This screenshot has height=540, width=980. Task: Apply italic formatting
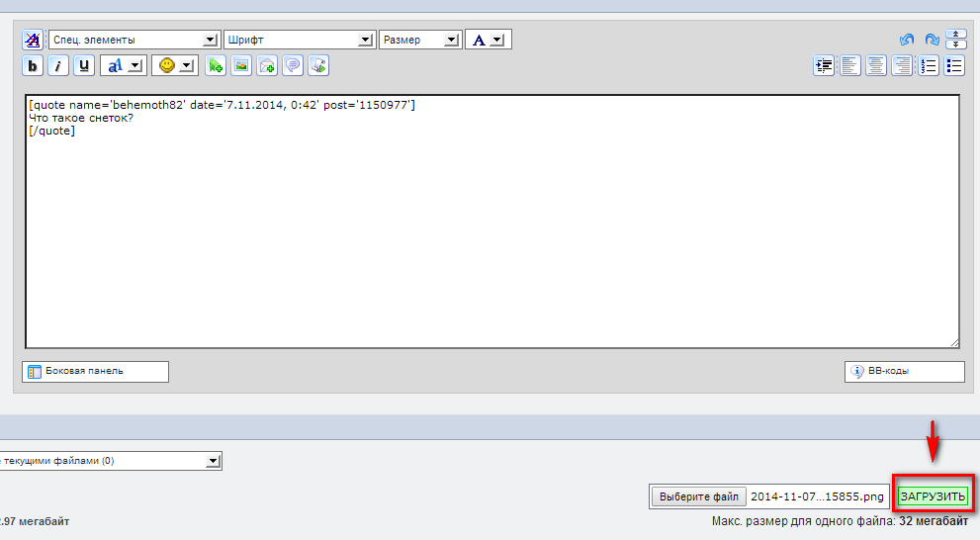point(58,66)
